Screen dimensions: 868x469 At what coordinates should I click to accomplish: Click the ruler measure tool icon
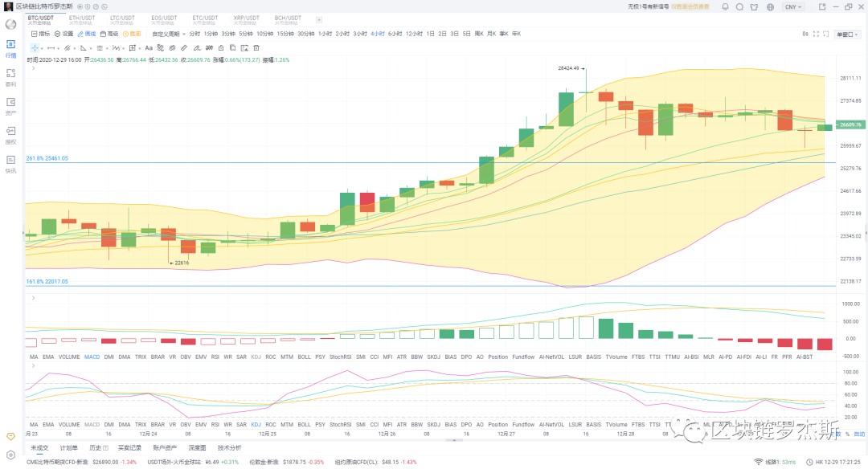[x=184, y=48]
